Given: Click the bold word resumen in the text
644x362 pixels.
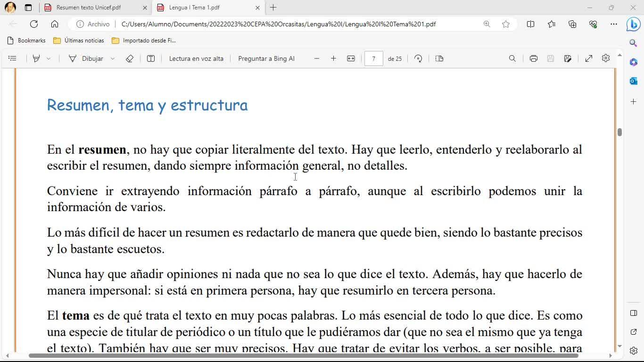Looking at the screenshot, I should point(102,150).
